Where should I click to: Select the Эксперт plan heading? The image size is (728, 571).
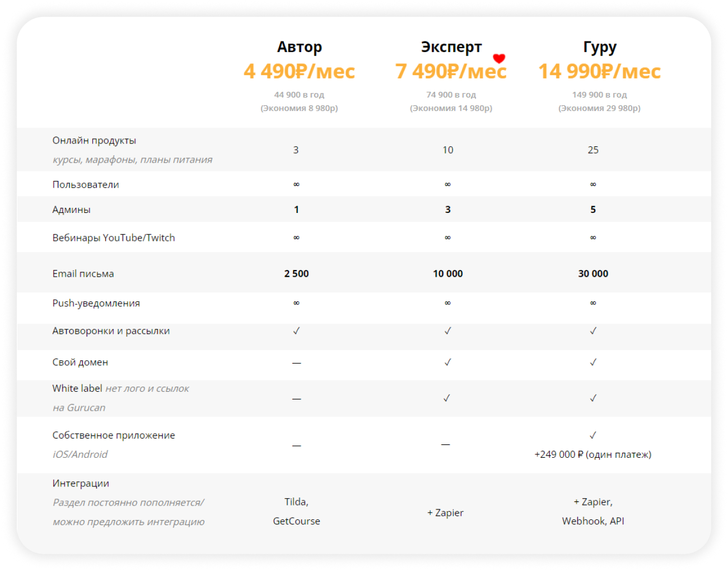pyautogui.click(x=451, y=47)
